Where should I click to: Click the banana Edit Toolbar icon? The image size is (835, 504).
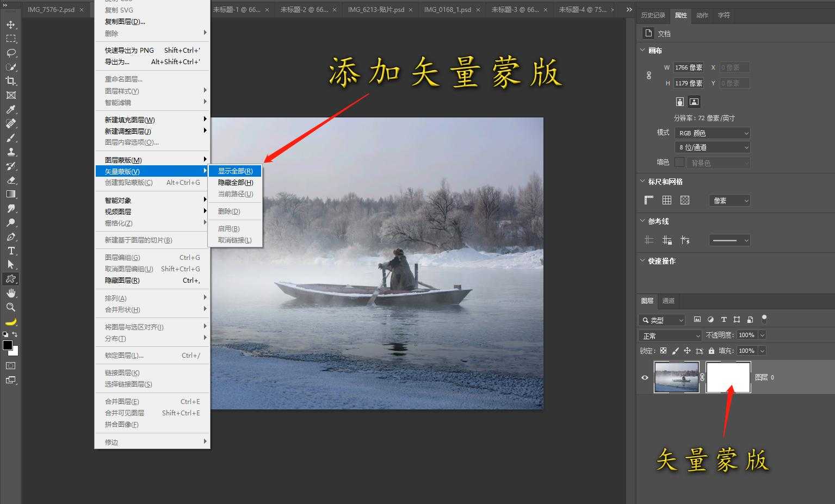[11, 321]
